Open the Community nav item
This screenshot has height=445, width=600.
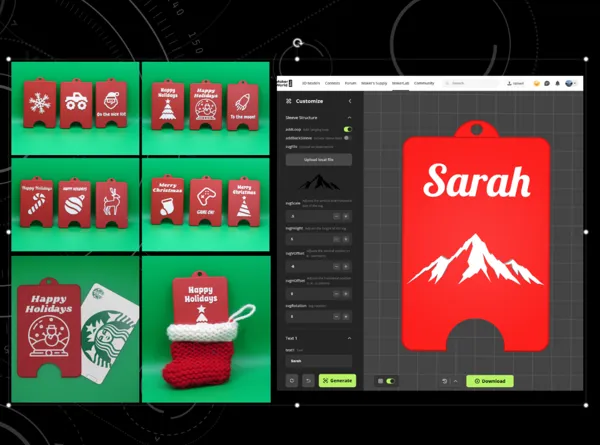tap(424, 83)
